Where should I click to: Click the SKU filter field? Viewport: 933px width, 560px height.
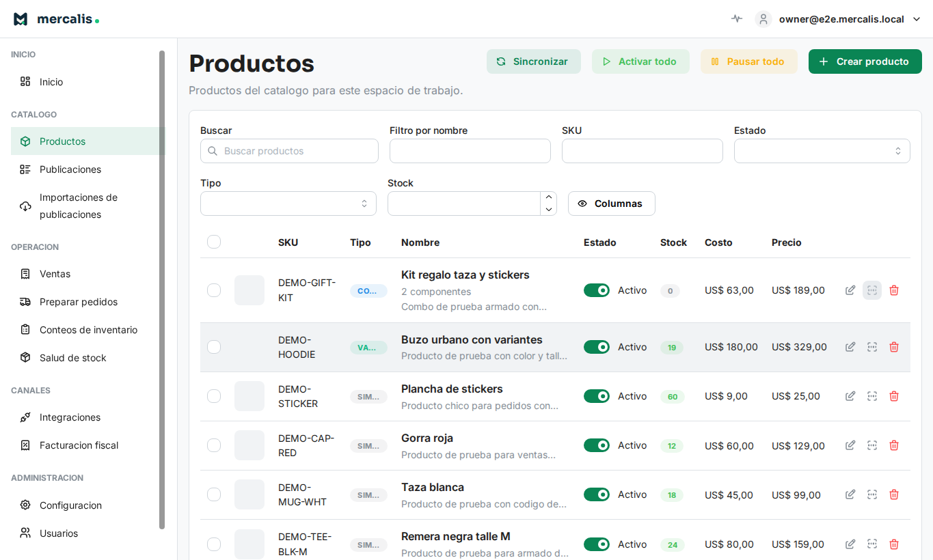[x=643, y=151]
